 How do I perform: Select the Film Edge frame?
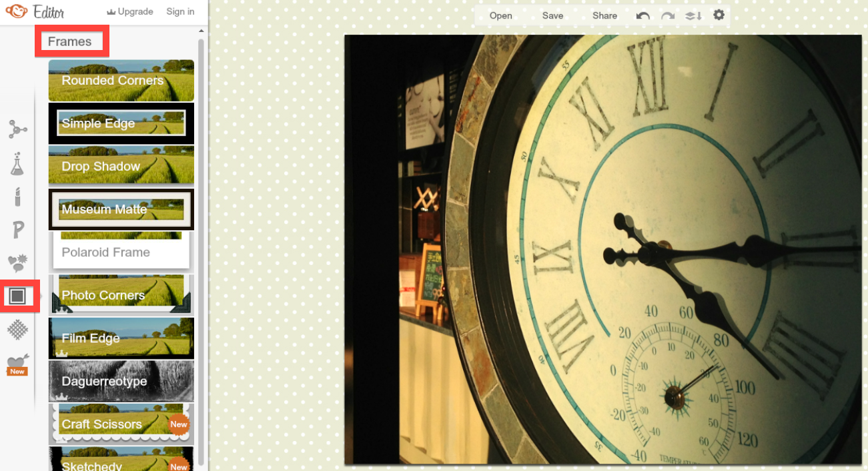(121, 338)
